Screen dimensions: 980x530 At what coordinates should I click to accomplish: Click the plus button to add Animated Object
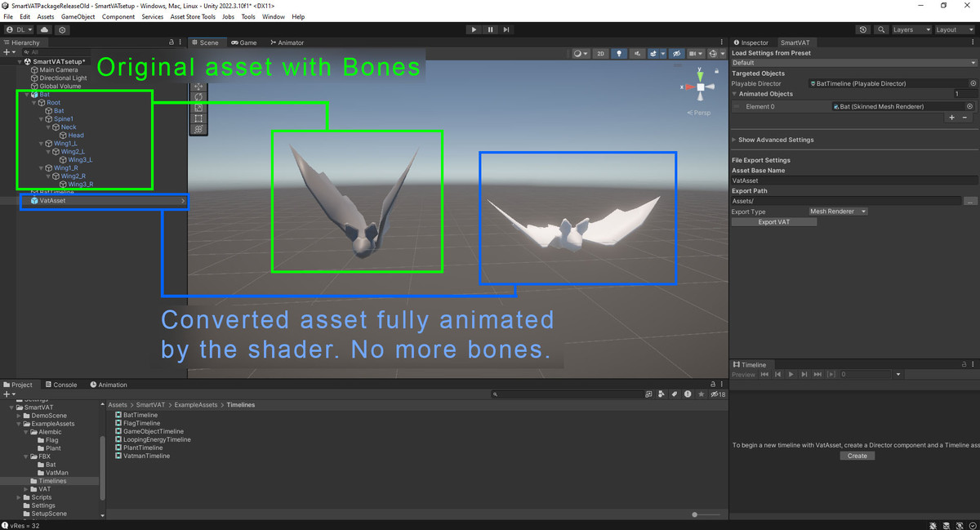coord(951,118)
